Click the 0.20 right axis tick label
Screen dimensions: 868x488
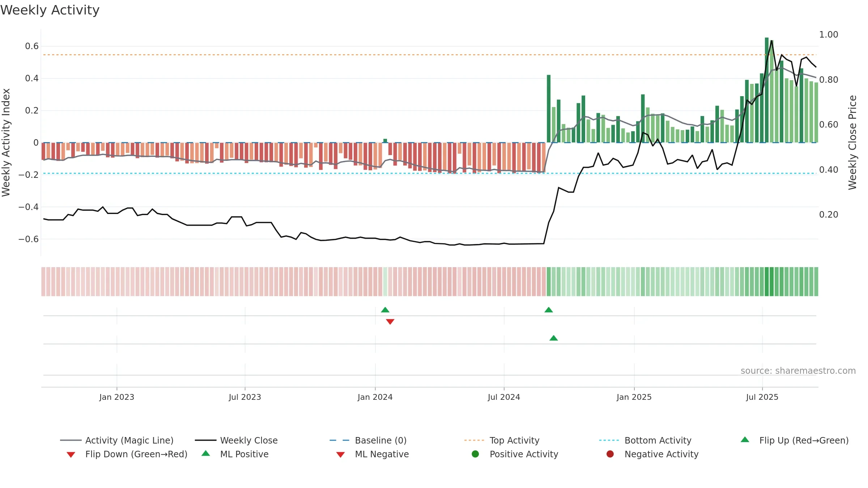[829, 215]
